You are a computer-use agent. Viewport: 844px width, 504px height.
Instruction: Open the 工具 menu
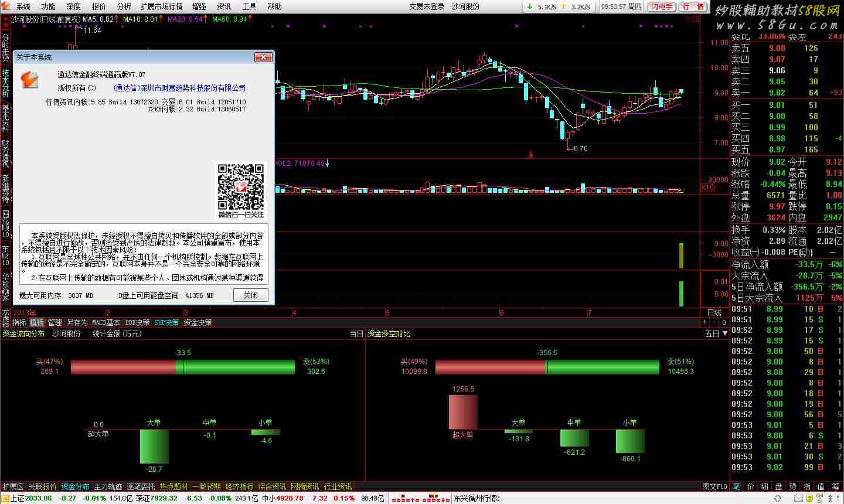249,6
